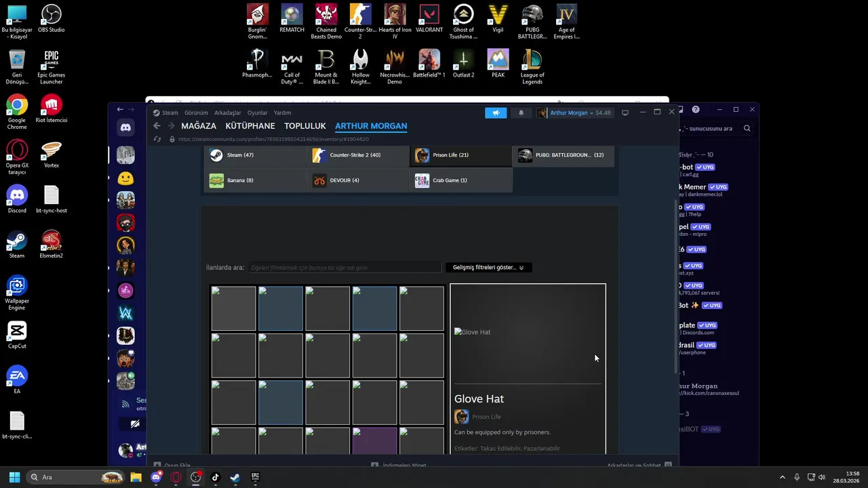
Task: Click the help question mark in Discord
Action: (696, 109)
